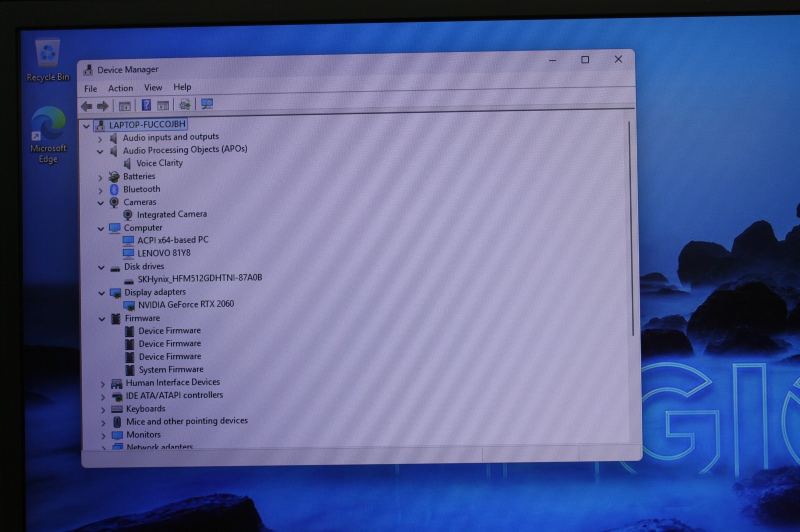Click the Integrated Camera webcam icon

click(x=128, y=215)
